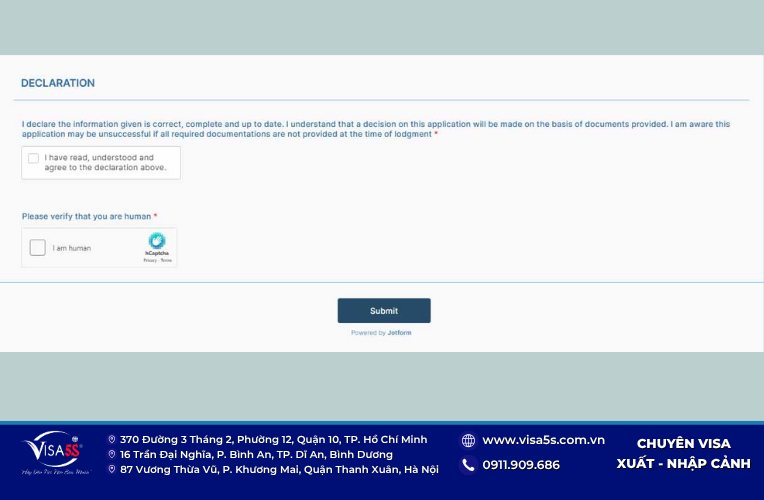
Task: Tick the declaration agreement checkbox
Action: (34, 158)
